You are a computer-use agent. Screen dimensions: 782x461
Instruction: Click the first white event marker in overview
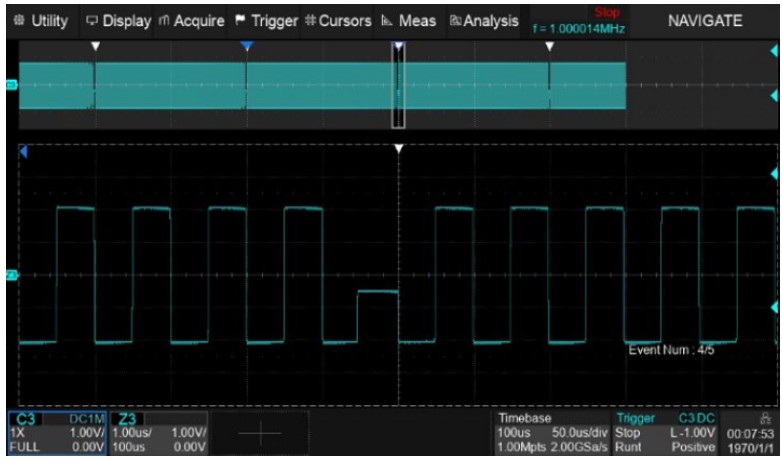point(95,47)
